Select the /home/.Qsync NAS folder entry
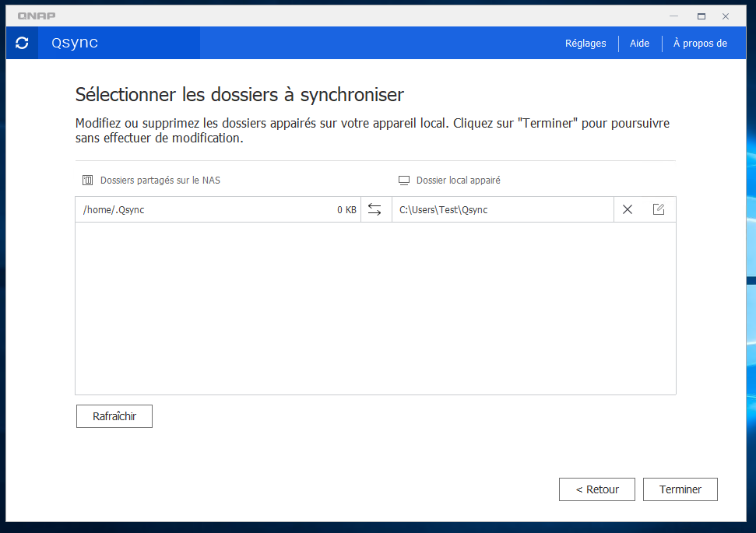The height and width of the screenshot is (533, 756). coord(114,209)
